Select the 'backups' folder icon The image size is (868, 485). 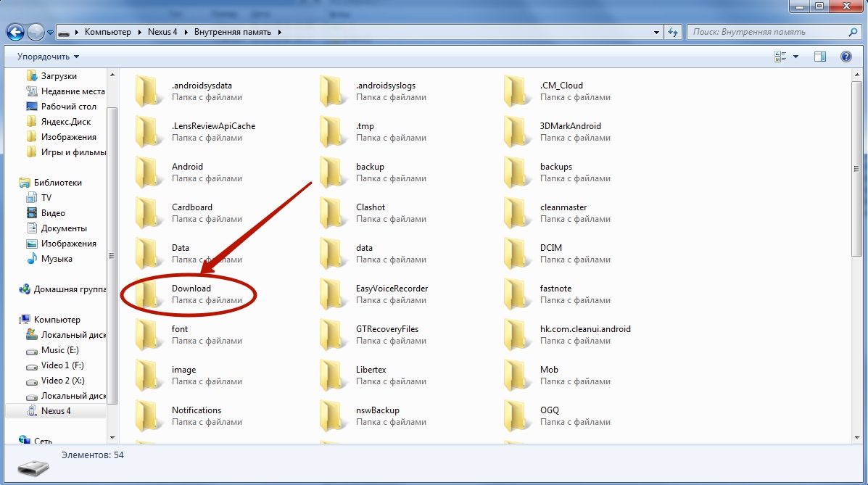(x=516, y=173)
